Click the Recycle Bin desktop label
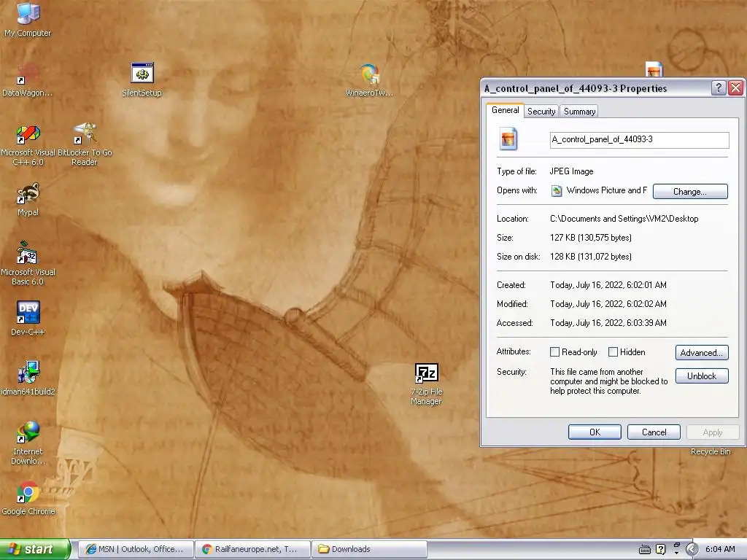 [711, 451]
